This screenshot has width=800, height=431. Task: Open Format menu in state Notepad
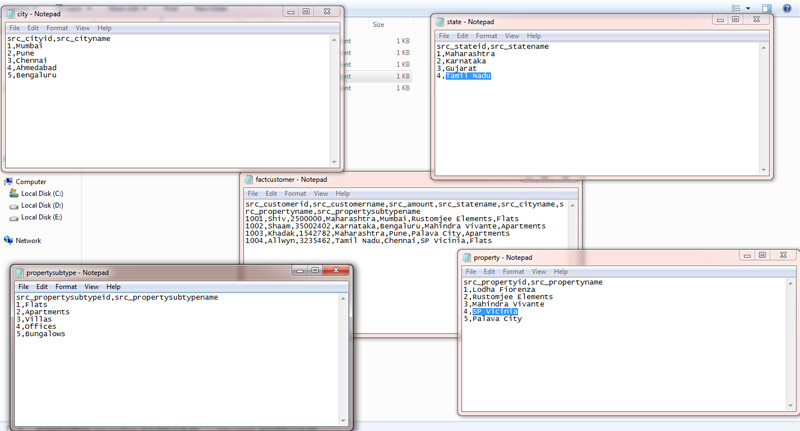pyautogui.click(x=486, y=36)
